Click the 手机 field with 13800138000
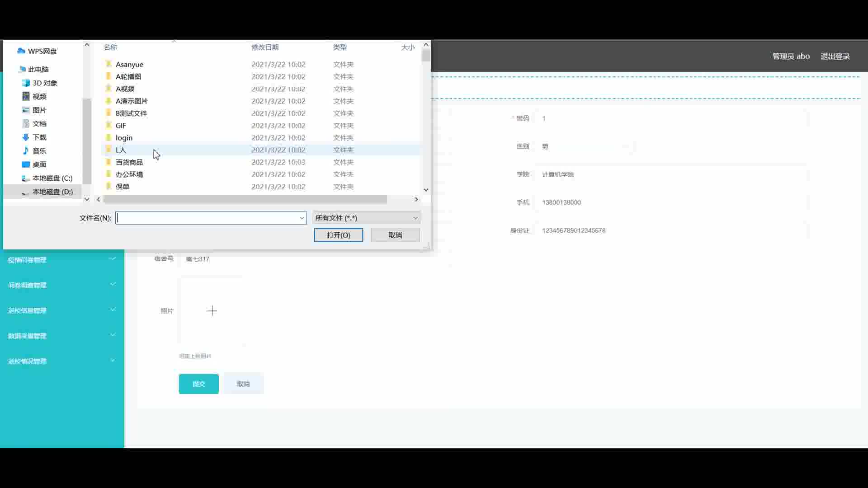 point(671,202)
